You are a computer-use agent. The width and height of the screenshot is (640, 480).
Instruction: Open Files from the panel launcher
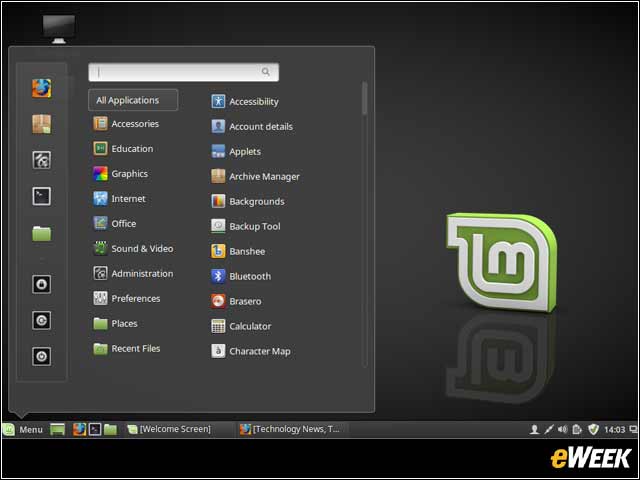110,429
